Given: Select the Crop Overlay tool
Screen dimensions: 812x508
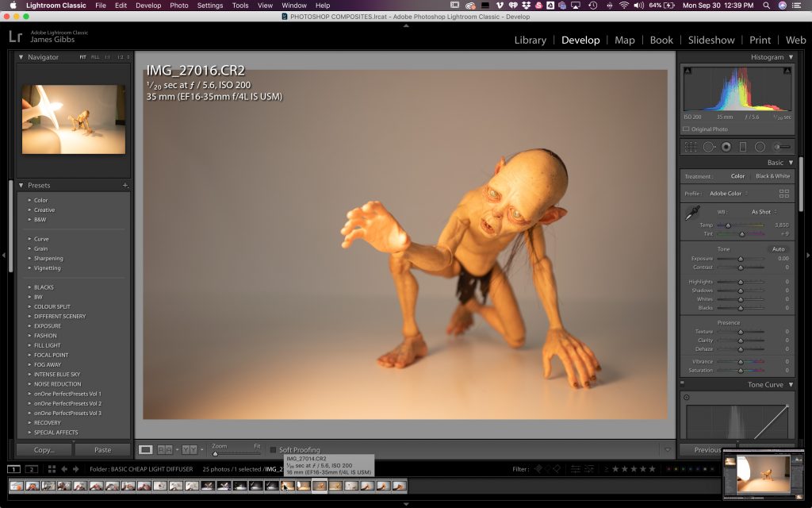Looking at the screenshot, I should 691,147.
